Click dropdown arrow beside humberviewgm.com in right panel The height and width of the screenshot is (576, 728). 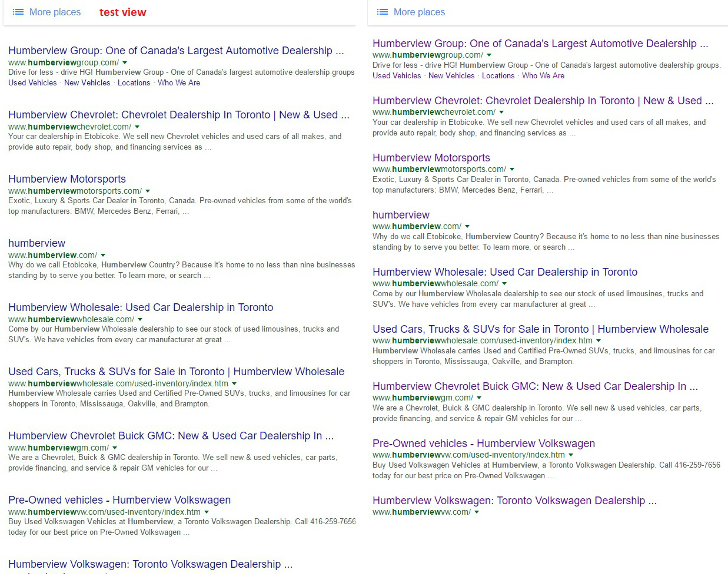click(479, 398)
